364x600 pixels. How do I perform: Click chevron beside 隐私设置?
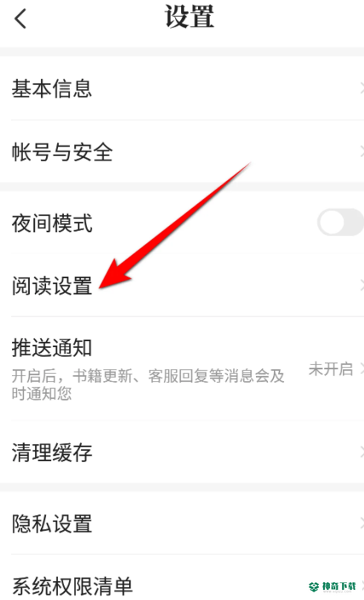tap(361, 523)
